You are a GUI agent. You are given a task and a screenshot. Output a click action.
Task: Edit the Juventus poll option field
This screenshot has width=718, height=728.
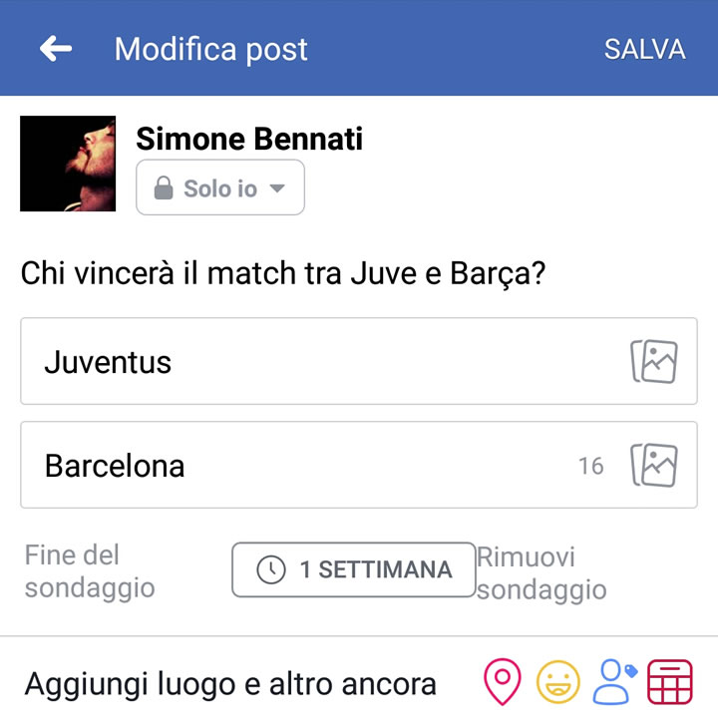[x=319, y=361]
